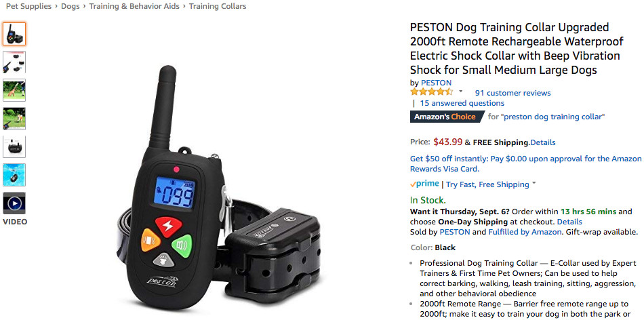This screenshot has width=644, height=320.
Task: Play the product video thumbnail
Action: [14, 203]
